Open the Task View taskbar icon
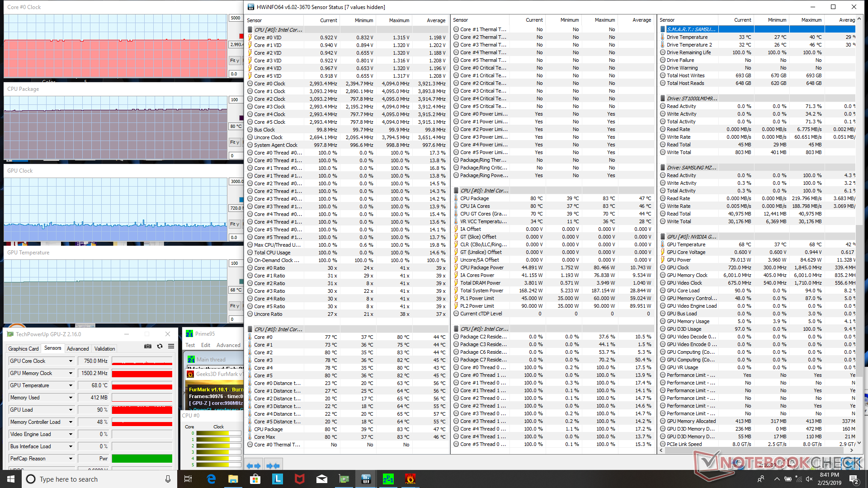868x488 pixels. pyautogui.click(x=188, y=479)
